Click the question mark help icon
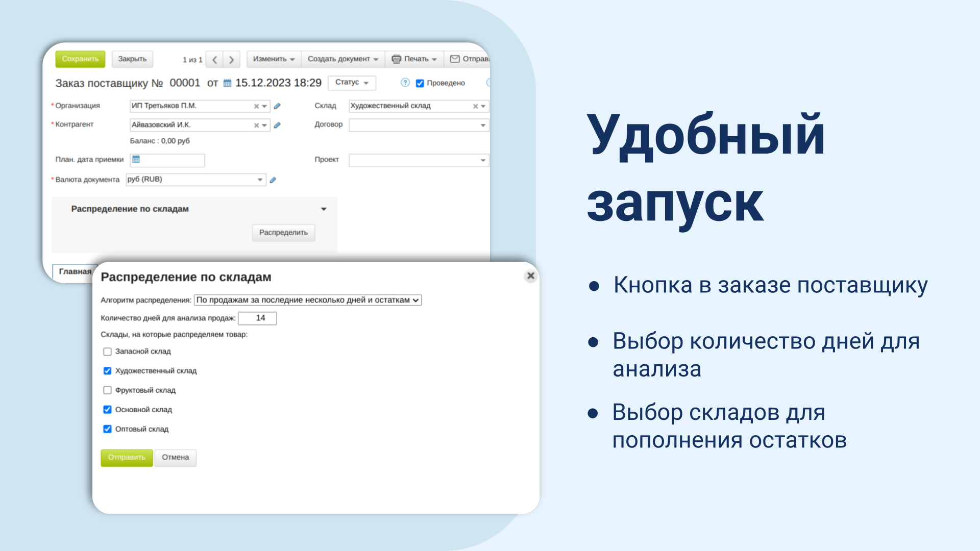Screen dimensions: 980x551 coord(405,83)
